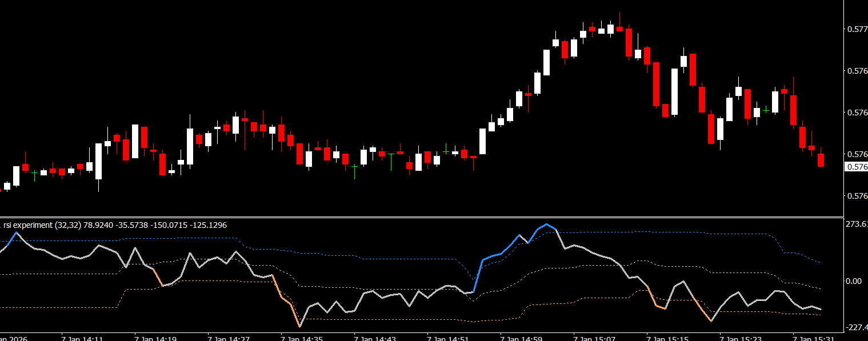Image resolution: width=868 pixels, height=341 pixels.
Task: Select the blue dashed upper band line at right end
Action: (819, 262)
